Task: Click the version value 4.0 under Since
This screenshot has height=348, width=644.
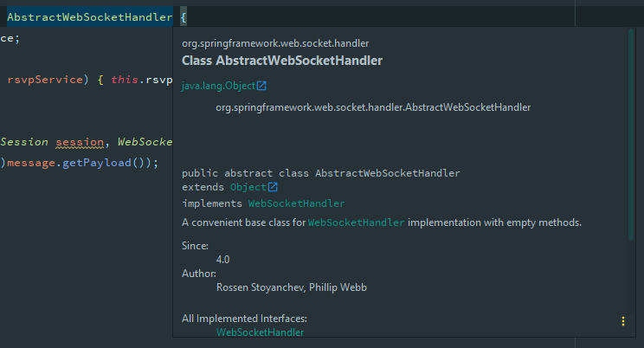Action: (x=223, y=260)
